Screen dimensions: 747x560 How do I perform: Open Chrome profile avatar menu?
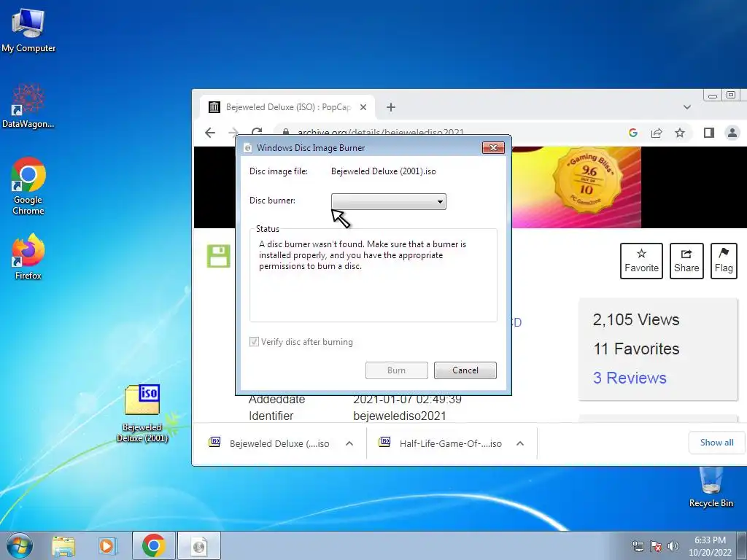pos(732,133)
